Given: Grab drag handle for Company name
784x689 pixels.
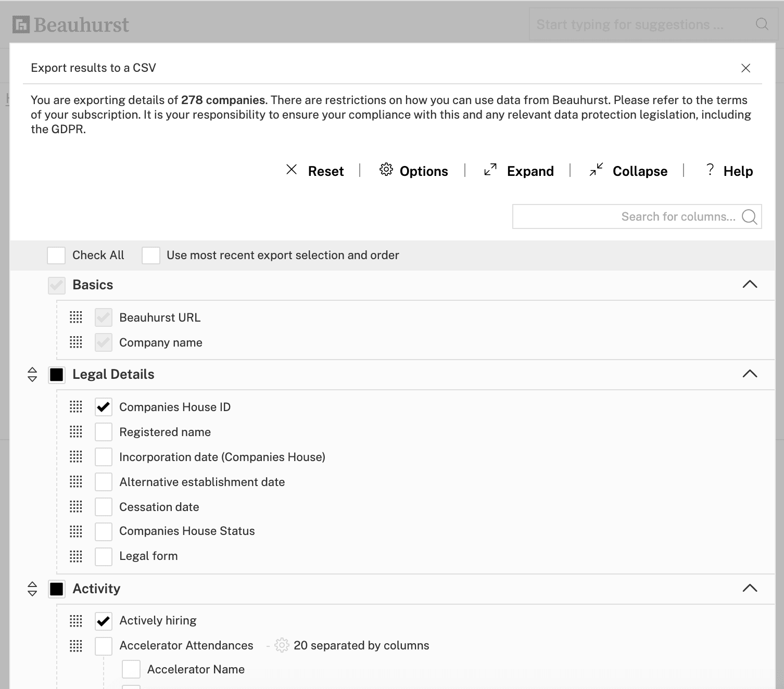Looking at the screenshot, I should click(76, 342).
